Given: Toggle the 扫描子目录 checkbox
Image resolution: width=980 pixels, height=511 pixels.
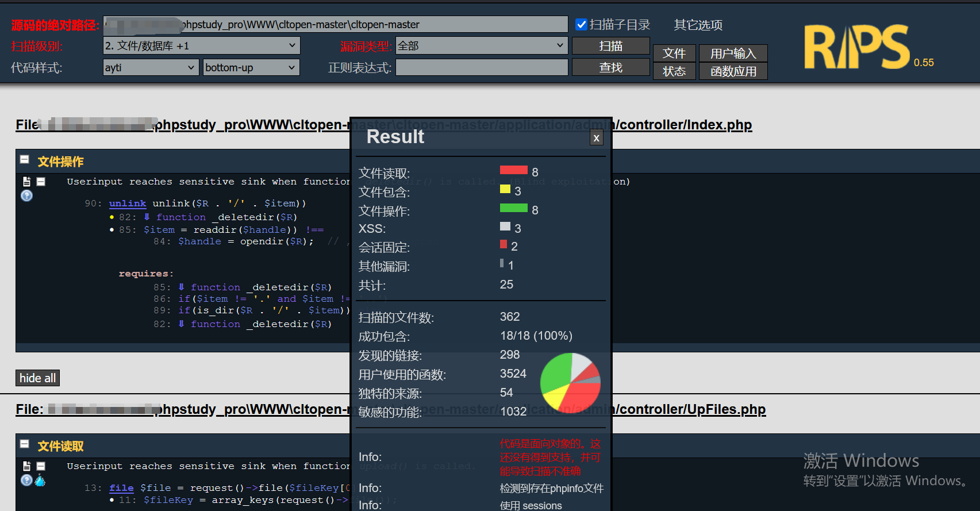Looking at the screenshot, I should (x=581, y=25).
